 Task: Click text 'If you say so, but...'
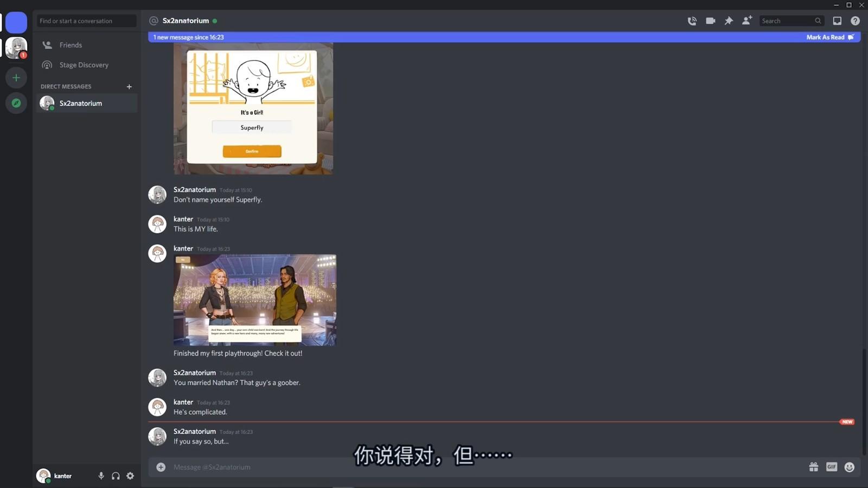tap(201, 441)
